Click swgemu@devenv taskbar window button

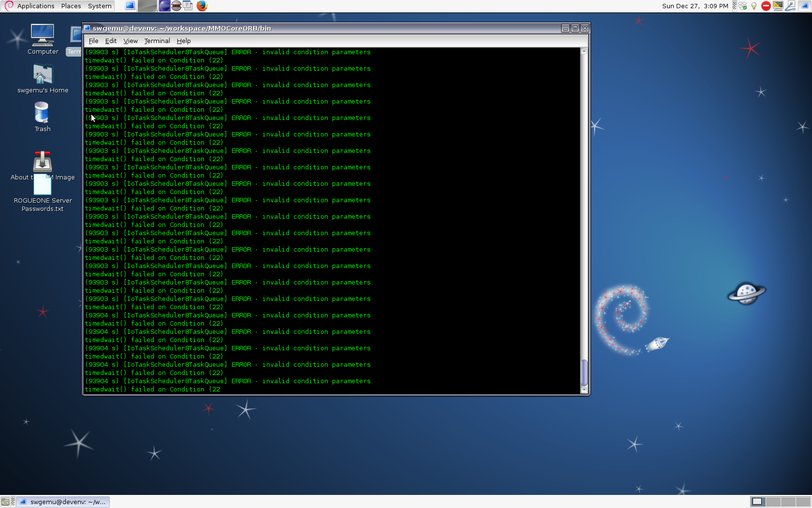tap(63, 502)
